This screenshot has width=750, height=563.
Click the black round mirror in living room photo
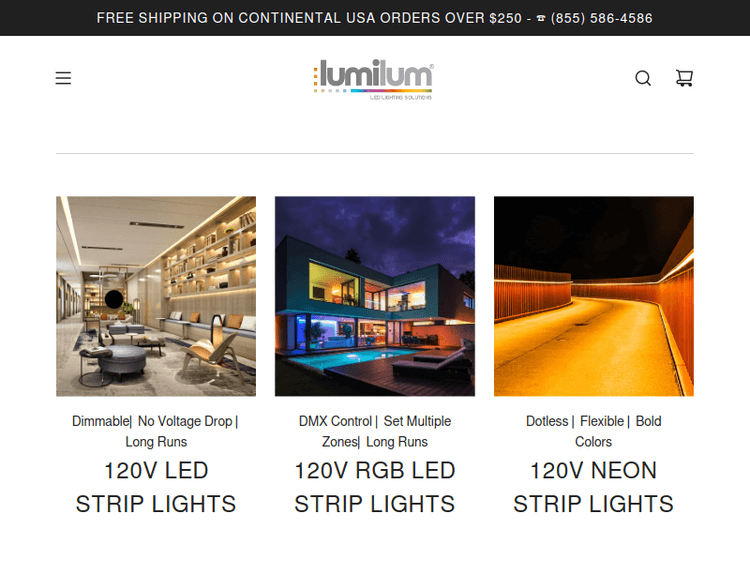tap(114, 299)
